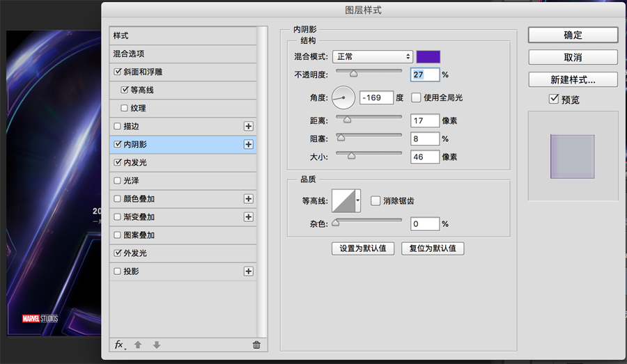Open the purple shadow color swatch
The height and width of the screenshot is (364, 627).
428,56
